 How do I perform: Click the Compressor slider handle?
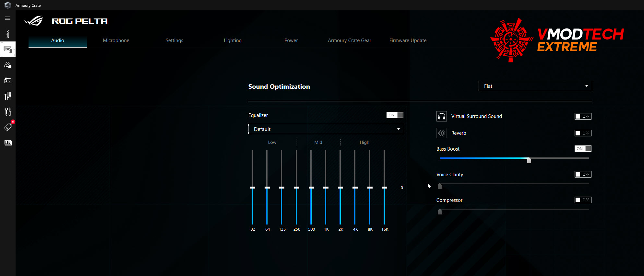point(440,212)
